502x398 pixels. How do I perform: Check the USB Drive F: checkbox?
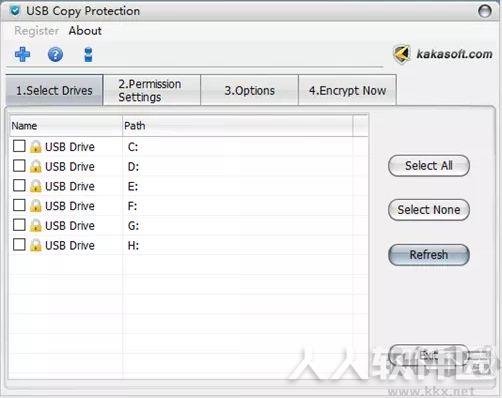(x=19, y=205)
